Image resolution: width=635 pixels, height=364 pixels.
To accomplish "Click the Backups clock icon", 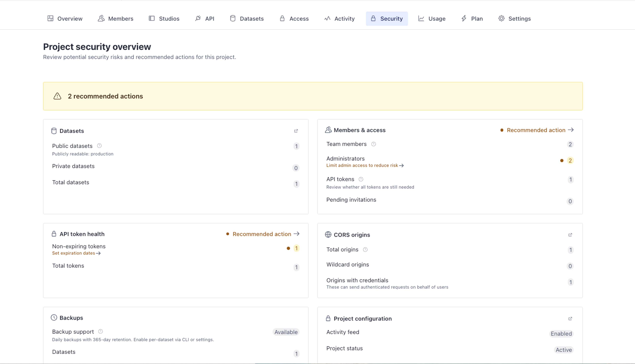I will coord(54,317).
